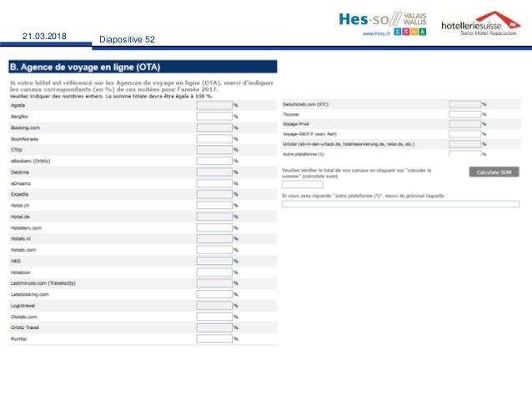The height and width of the screenshot is (399, 532).
Task: Click the Hotel.ch percentage field
Action: tap(214, 206)
